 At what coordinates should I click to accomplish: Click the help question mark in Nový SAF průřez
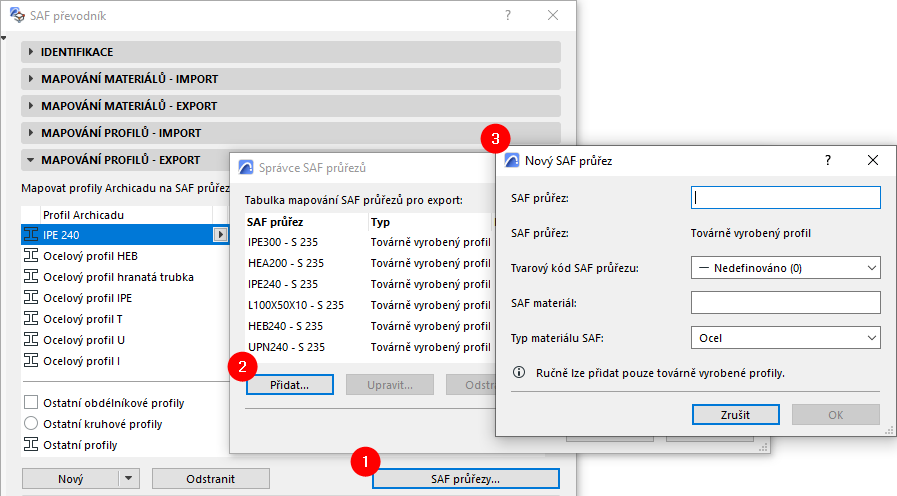point(828,160)
